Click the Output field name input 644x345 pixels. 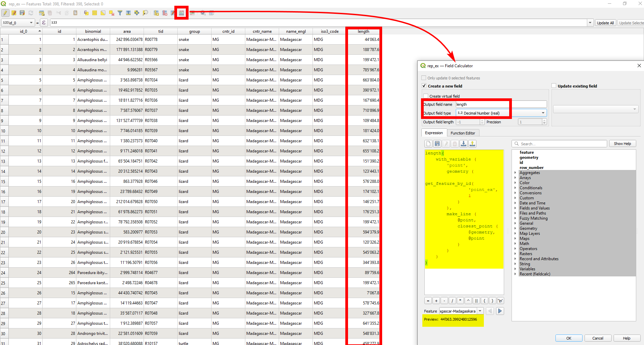click(501, 104)
